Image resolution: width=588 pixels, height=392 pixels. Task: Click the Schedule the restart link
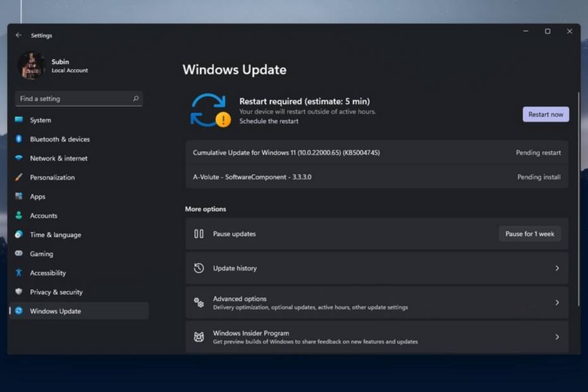click(269, 121)
